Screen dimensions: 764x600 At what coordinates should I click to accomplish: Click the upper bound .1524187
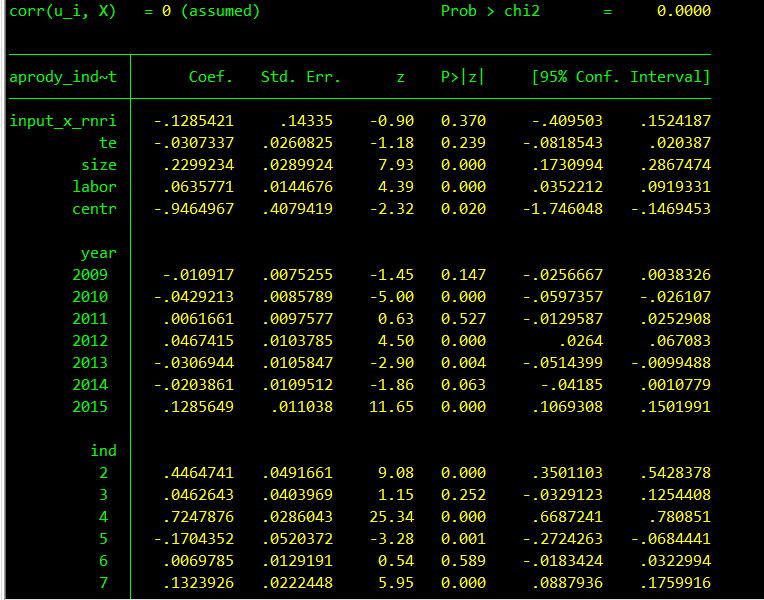click(675, 121)
